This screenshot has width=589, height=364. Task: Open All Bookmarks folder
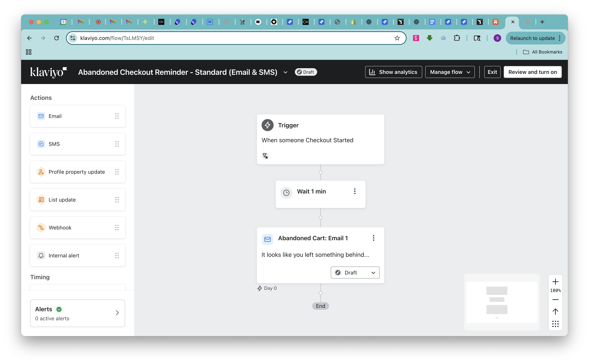[542, 52]
